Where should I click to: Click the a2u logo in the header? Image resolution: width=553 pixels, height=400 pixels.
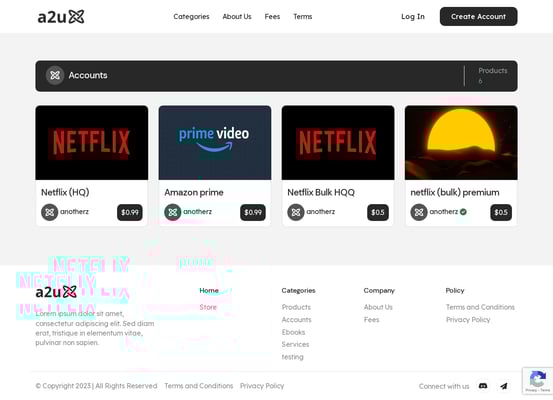(x=61, y=17)
